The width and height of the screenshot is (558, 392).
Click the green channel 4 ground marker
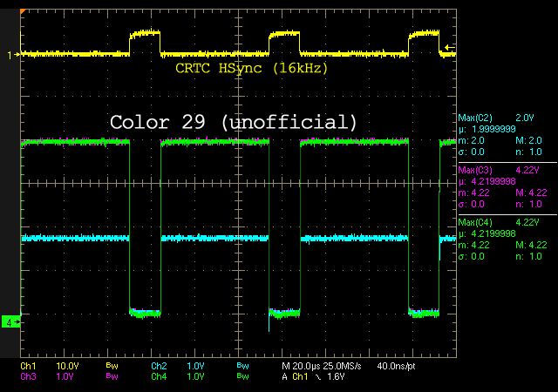click(11, 322)
